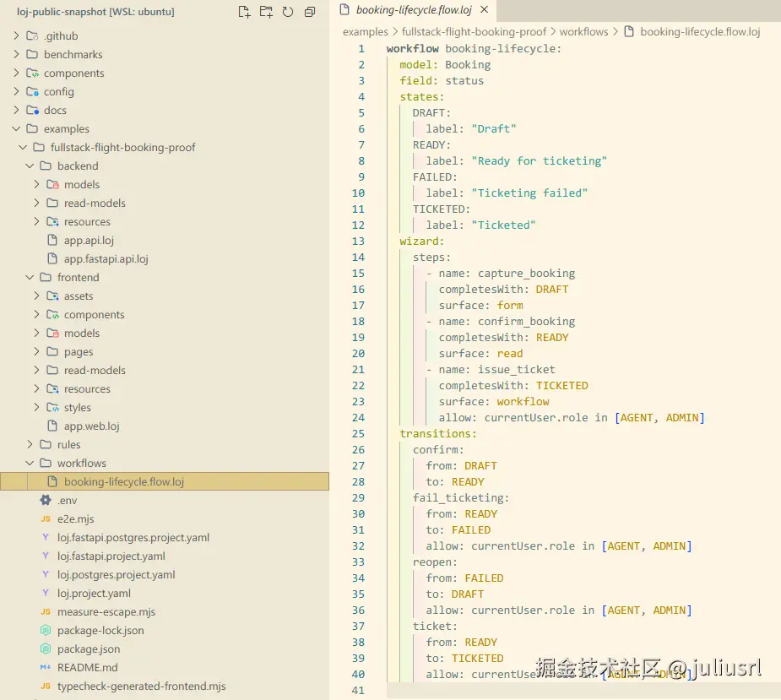This screenshot has height=700, width=781.
Task: Expand the benchmarks folder chevron
Action: (x=16, y=54)
